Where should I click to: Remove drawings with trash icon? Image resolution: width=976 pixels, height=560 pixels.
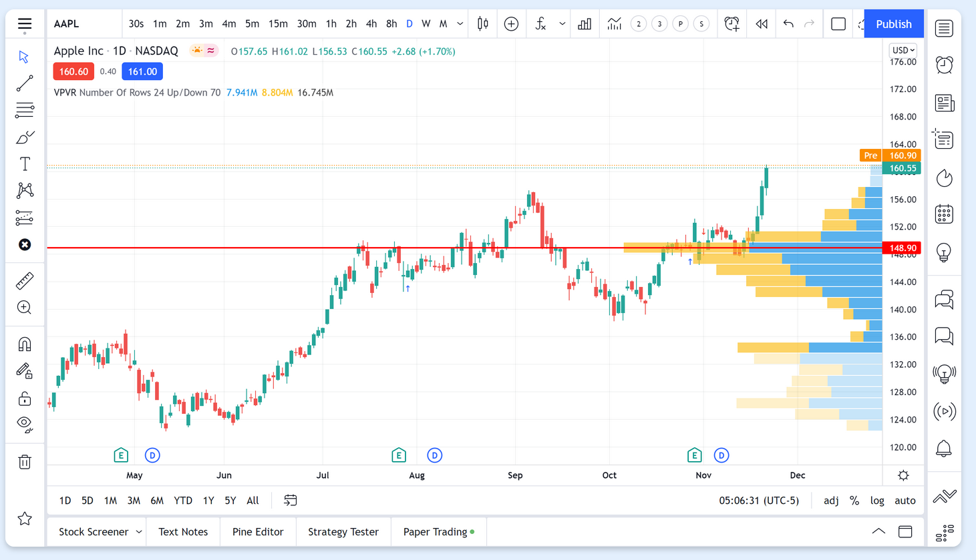coord(25,462)
